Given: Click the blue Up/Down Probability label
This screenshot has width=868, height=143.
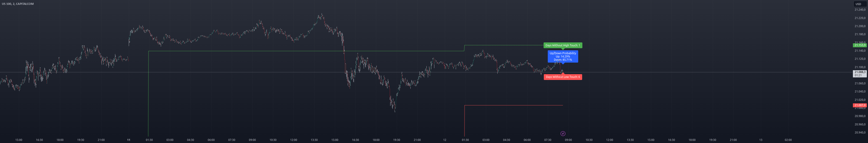Looking at the screenshot, I should click(563, 56).
